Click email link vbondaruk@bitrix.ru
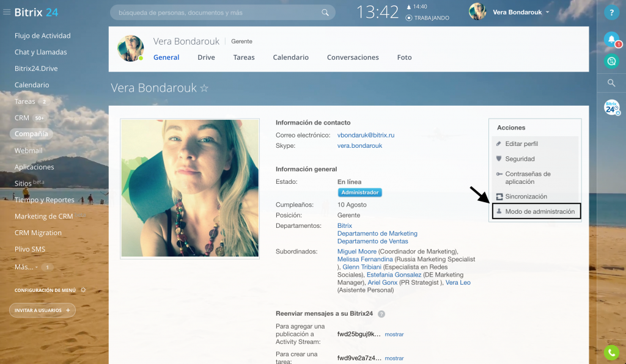 coord(366,135)
